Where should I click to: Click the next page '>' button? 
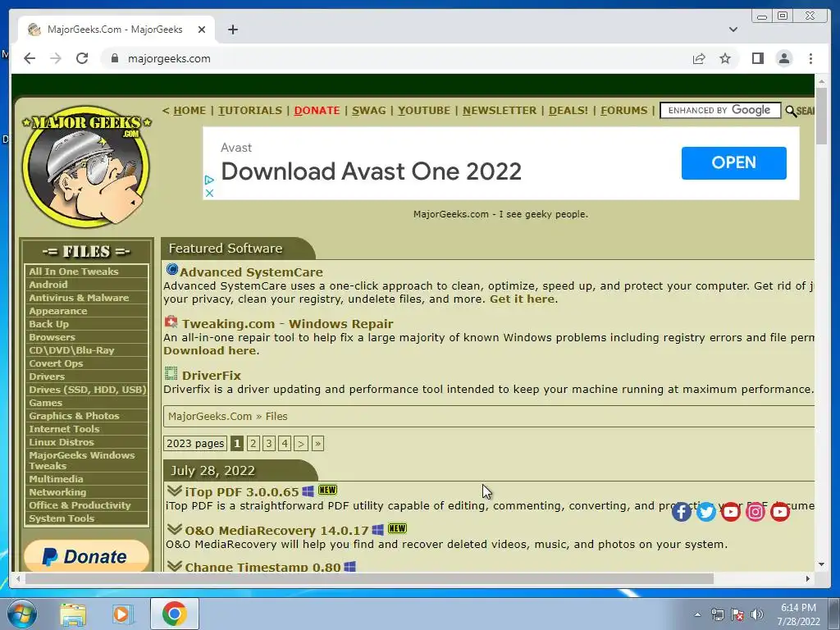click(301, 444)
